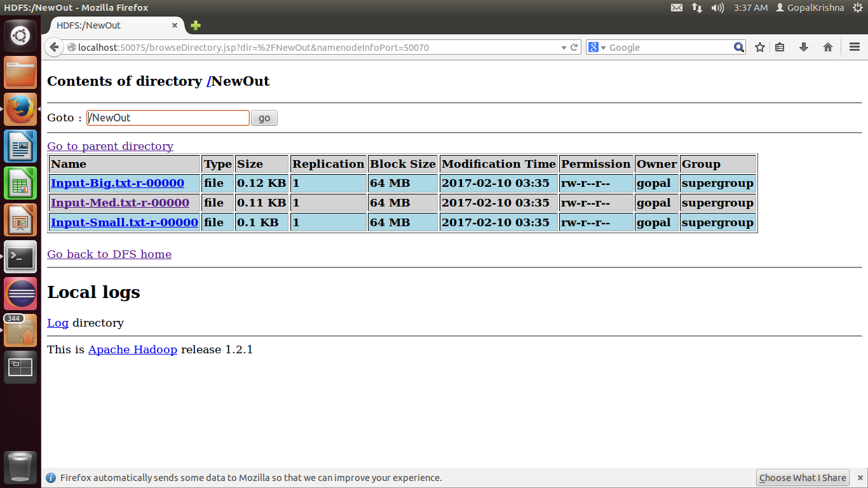Expand the address bar history dropdown

click(x=563, y=47)
